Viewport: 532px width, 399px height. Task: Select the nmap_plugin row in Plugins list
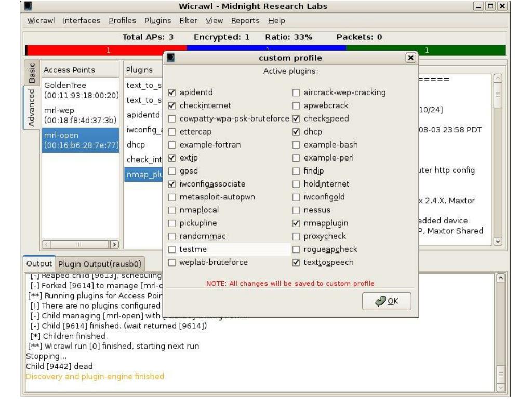click(x=143, y=175)
